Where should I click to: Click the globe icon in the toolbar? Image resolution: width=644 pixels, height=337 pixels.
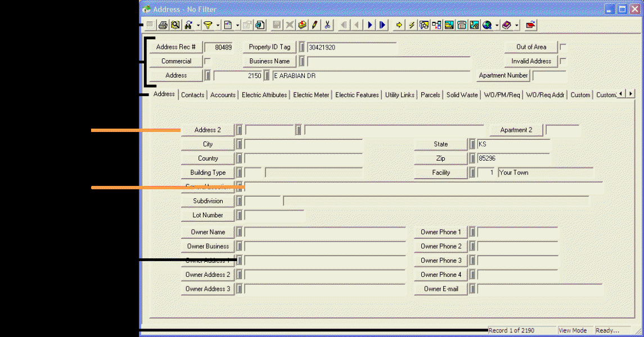[x=487, y=25]
